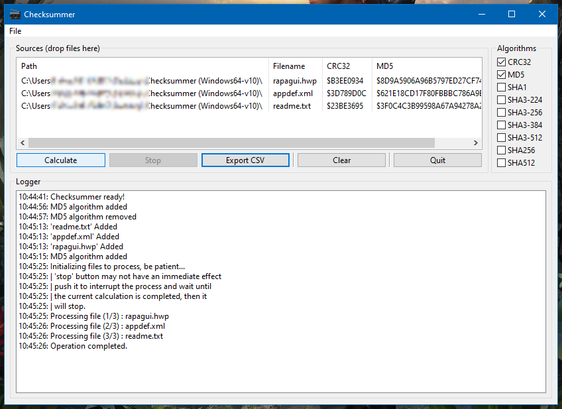This screenshot has height=409, width=562.
Task: Click log line 'Processing file (1/3) : rapagui.hwp'
Action: tap(94, 316)
